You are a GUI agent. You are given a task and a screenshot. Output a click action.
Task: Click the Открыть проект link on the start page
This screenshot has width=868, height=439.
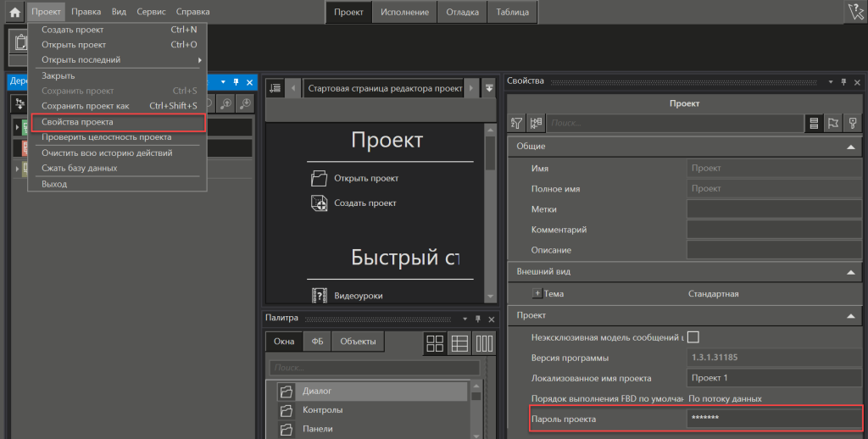pyautogui.click(x=366, y=178)
